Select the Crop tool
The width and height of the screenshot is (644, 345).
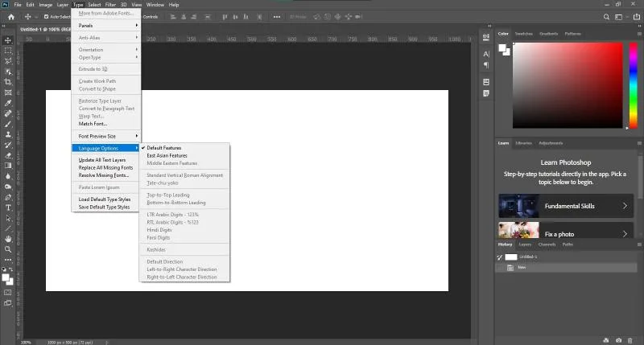[8, 82]
